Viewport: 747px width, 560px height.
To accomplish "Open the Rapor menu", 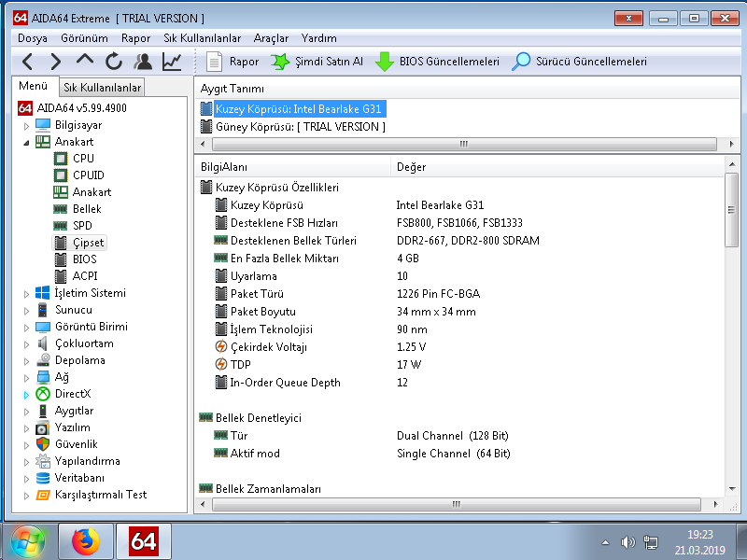I will [x=135, y=38].
